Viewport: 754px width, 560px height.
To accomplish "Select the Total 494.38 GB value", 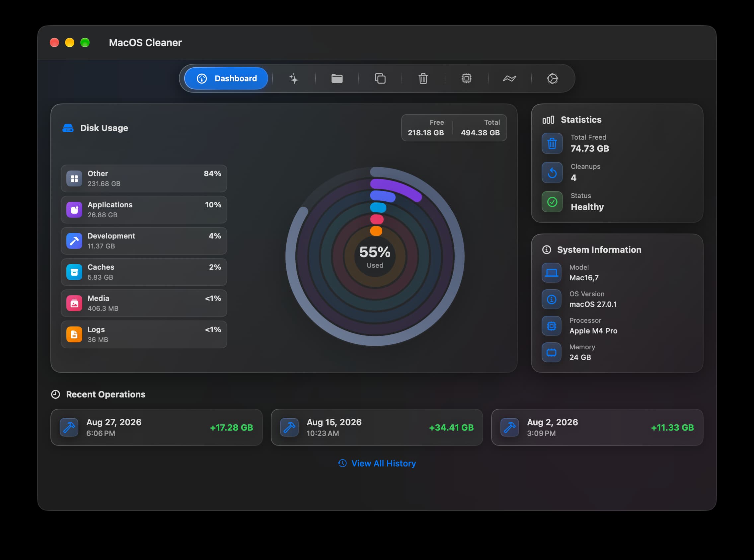I will pyautogui.click(x=480, y=133).
